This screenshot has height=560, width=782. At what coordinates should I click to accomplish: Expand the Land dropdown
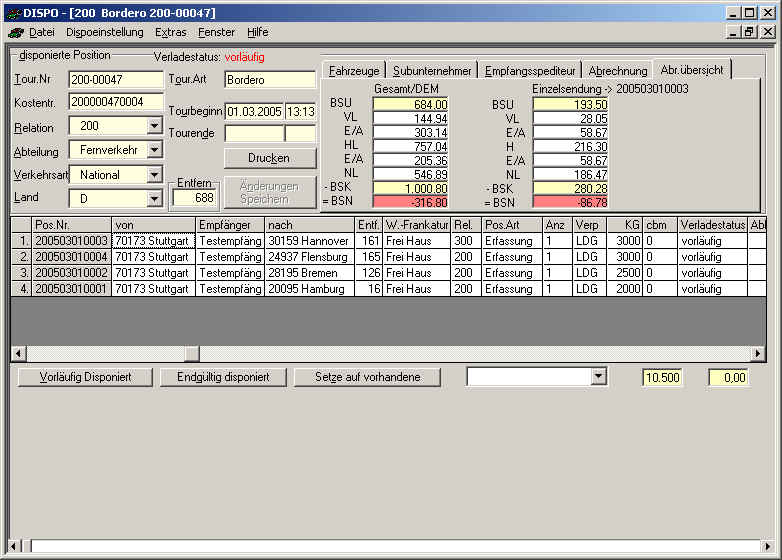(x=154, y=199)
